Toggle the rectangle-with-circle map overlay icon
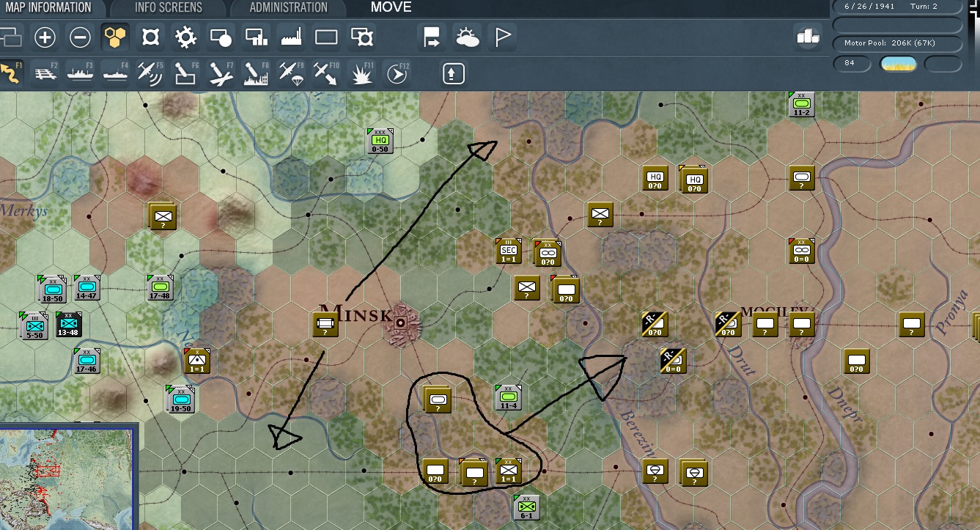The height and width of the screenshot is (530, 980). point(221,37)
